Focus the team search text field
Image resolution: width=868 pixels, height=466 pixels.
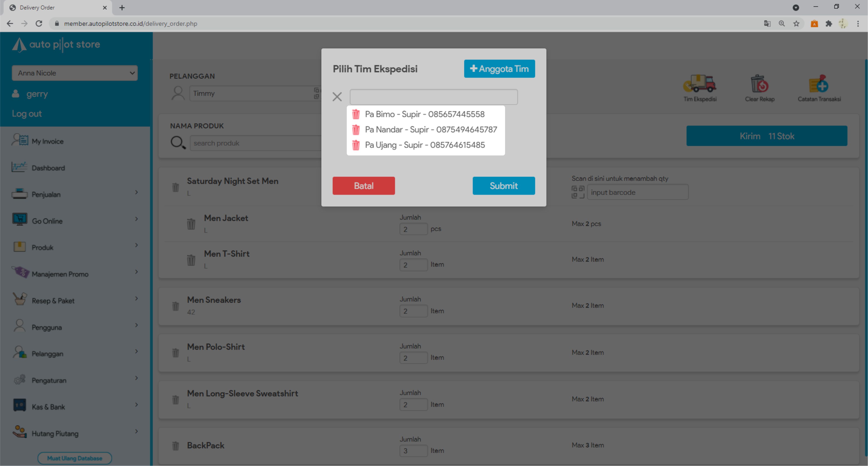[433, 97]
